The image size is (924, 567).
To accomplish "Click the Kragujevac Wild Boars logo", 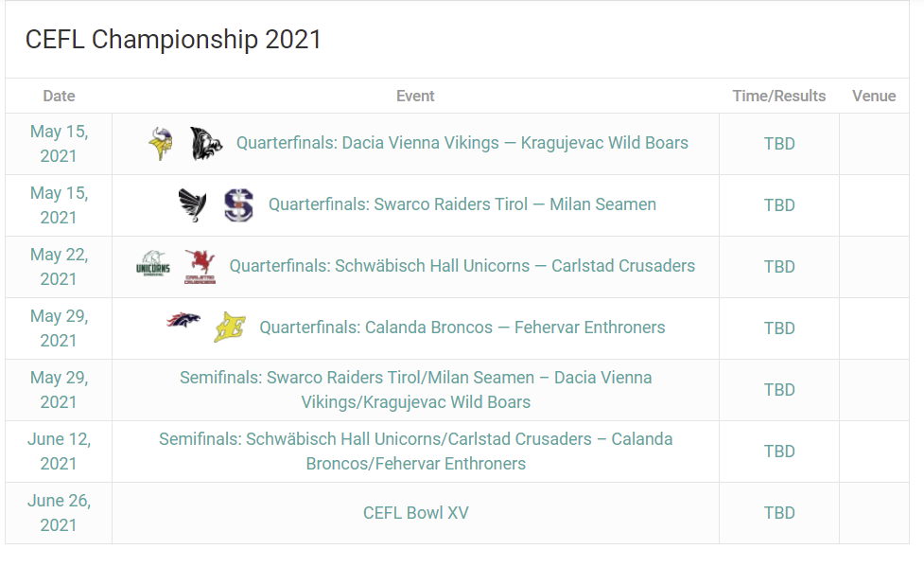I will pos(206,143).
